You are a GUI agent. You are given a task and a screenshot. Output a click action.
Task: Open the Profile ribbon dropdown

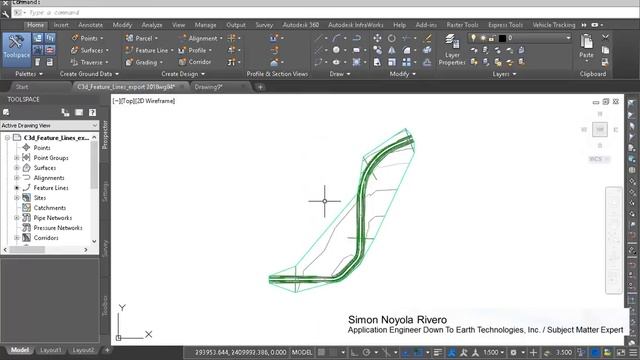(210, 50)
